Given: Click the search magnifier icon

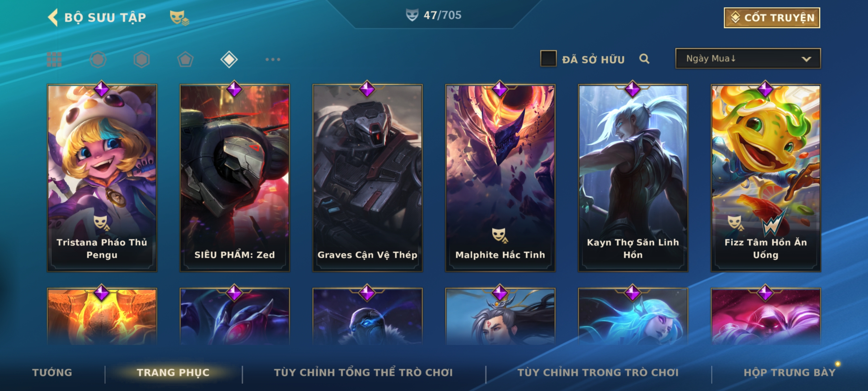Looking at the screenshot, I should 644,59.
